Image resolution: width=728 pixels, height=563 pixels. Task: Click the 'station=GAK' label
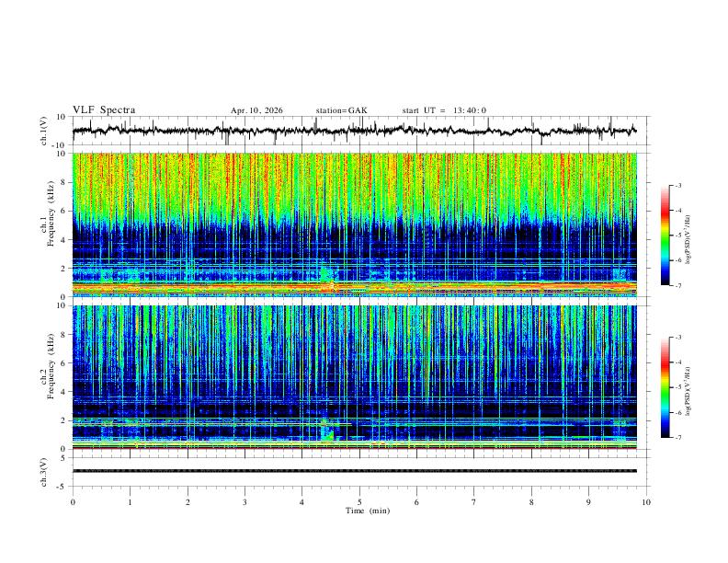pyautogui.click(x=341, y=110)
